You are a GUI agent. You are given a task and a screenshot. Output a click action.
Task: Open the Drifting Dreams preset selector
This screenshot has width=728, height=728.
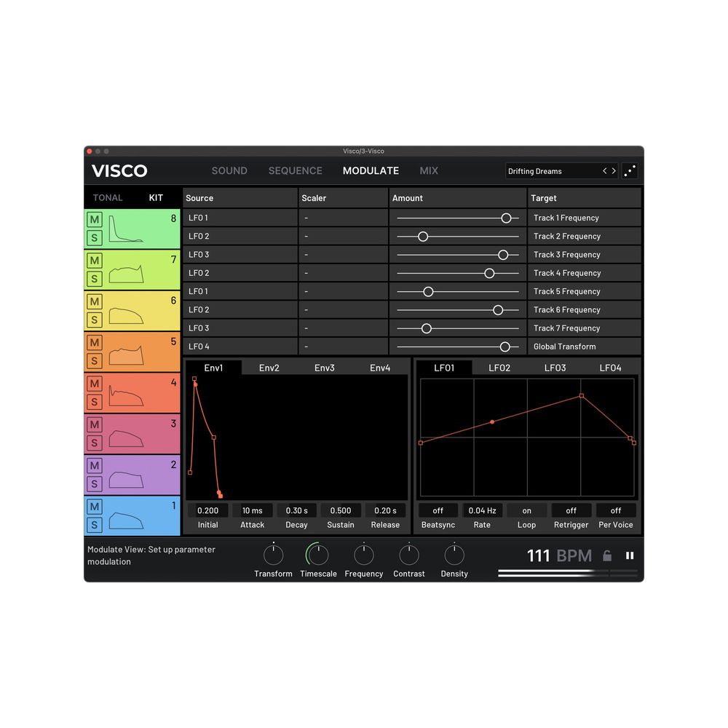(551, 171)
